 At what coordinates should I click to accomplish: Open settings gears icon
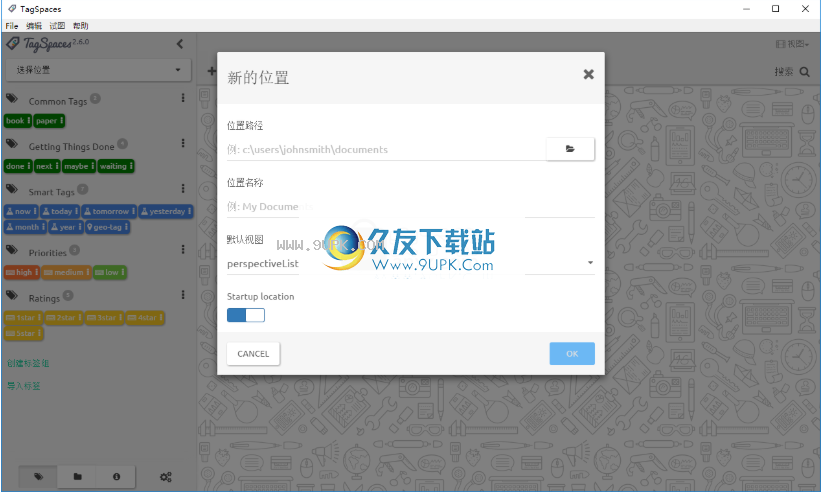[x=166, y=477]
